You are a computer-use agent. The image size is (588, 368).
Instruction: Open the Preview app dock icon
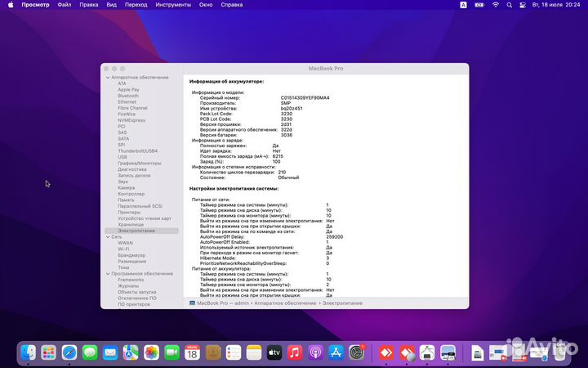pyautogui.click(x=448, y=352)
